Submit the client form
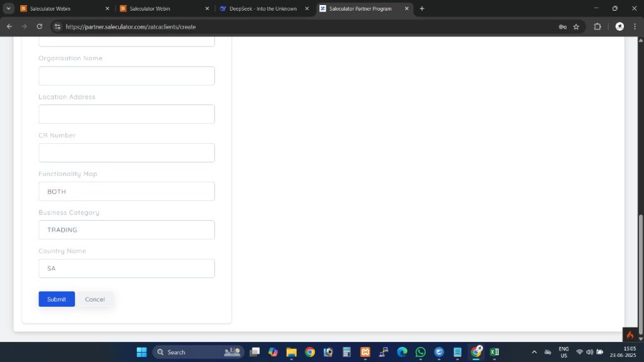Viewport: 644px width, 362px height. pos(57,299)
